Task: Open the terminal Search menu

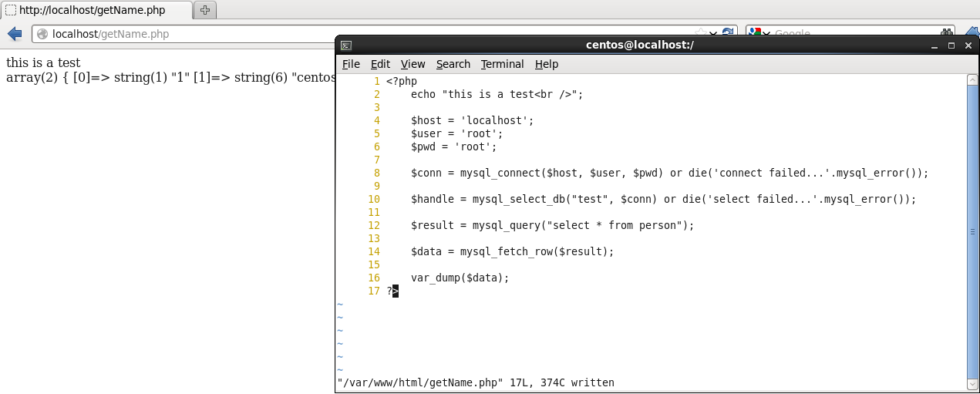Action: click(x=453, y=64)
